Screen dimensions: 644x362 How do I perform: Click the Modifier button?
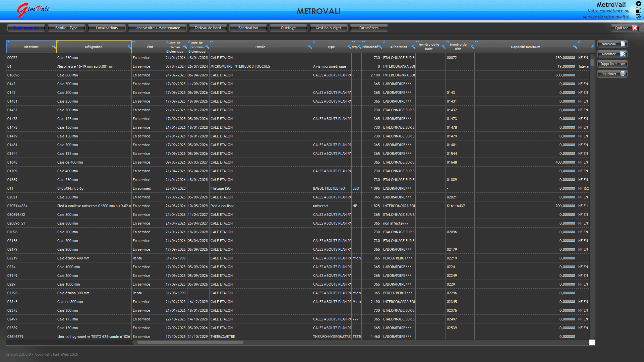coord(612,54)
